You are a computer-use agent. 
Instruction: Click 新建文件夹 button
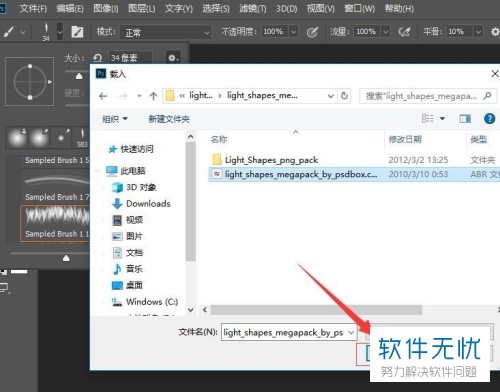pyautogui.click(x=169, y=119)
